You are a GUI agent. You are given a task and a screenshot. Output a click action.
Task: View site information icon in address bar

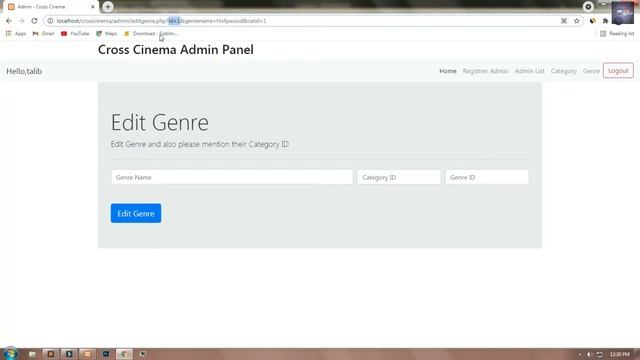(50, 21)
